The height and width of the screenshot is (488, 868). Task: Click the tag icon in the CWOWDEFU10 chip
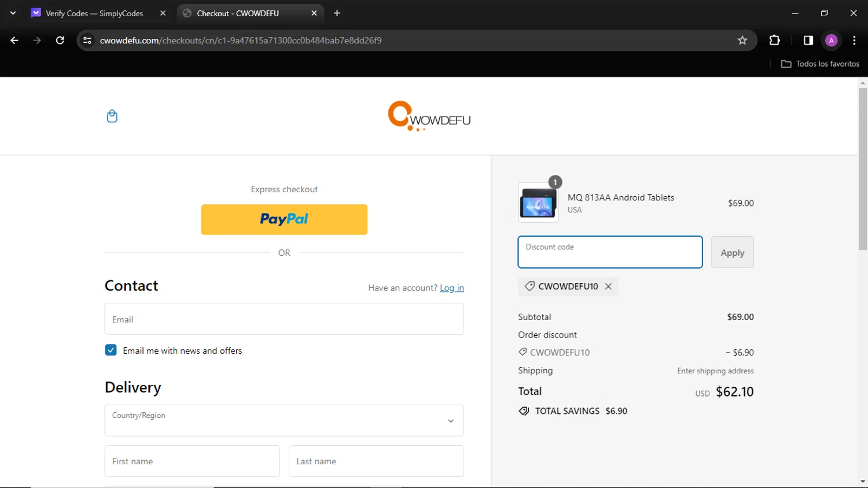[529, 286]
